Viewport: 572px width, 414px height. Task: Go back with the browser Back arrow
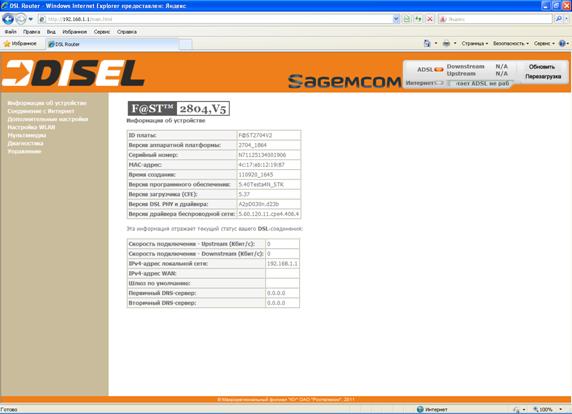(x=8, y=19)
